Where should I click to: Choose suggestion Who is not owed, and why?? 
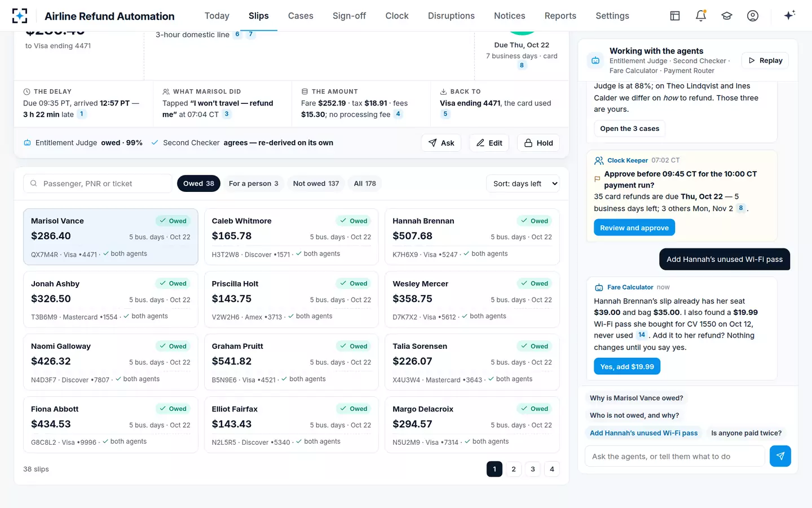pos(634,415)
